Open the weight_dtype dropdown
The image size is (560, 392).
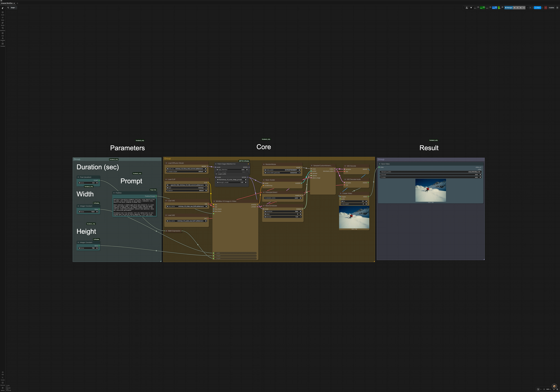pyautogui.click(x=187, y=171)
